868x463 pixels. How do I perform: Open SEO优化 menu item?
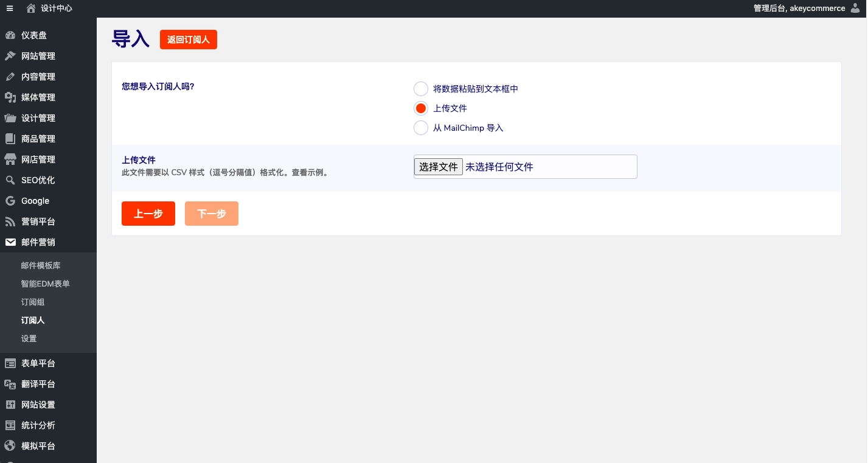click(48, 180)
